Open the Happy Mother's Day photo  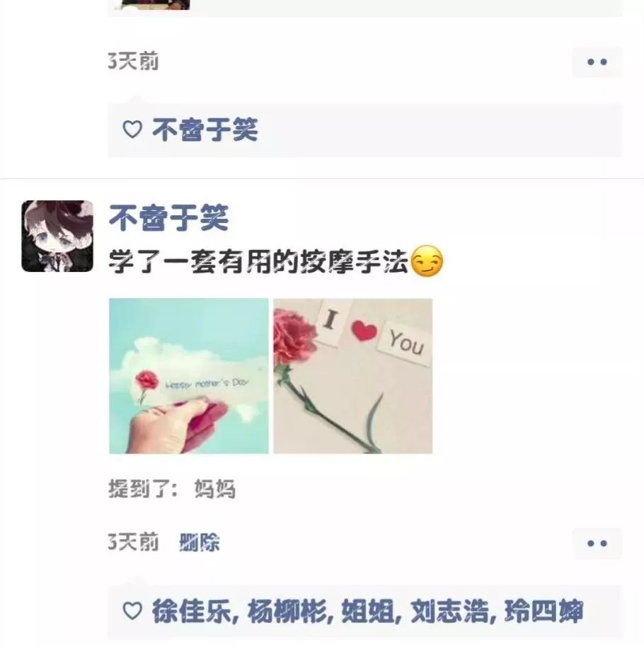[189, 376]
